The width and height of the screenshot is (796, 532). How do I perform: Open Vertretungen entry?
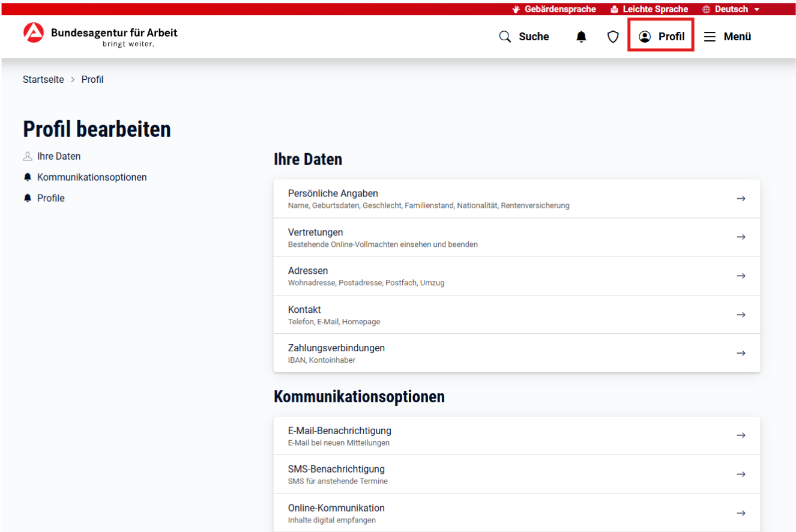[517, 237]
